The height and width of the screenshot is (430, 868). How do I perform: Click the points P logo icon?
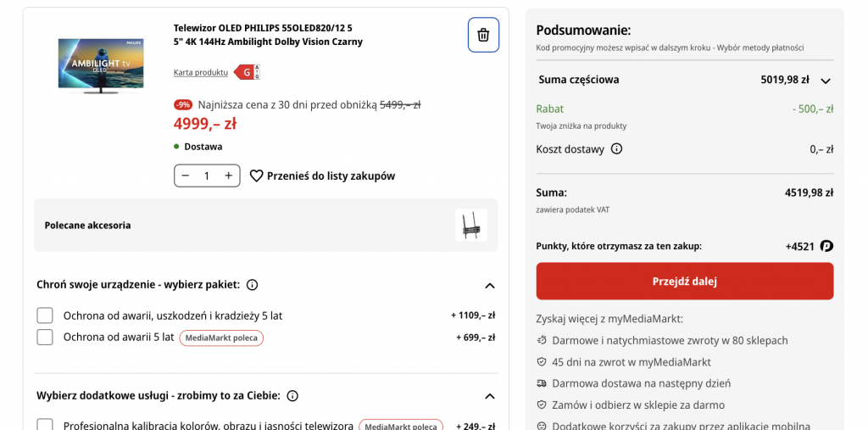click(x=826, y=246)
